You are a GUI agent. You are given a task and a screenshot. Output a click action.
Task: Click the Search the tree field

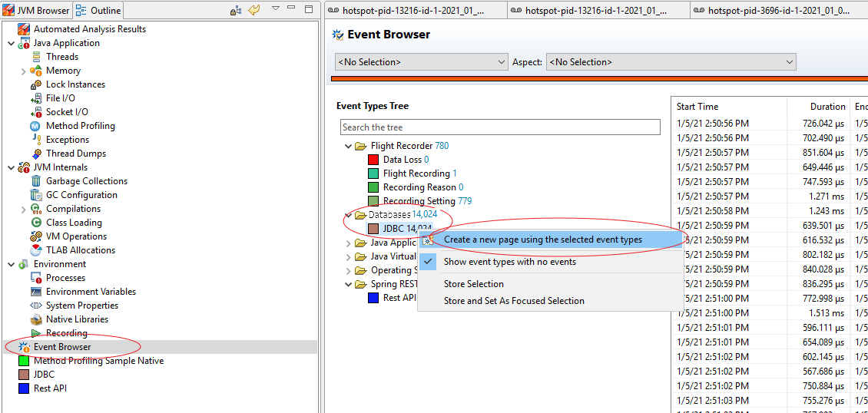[500, 127]
